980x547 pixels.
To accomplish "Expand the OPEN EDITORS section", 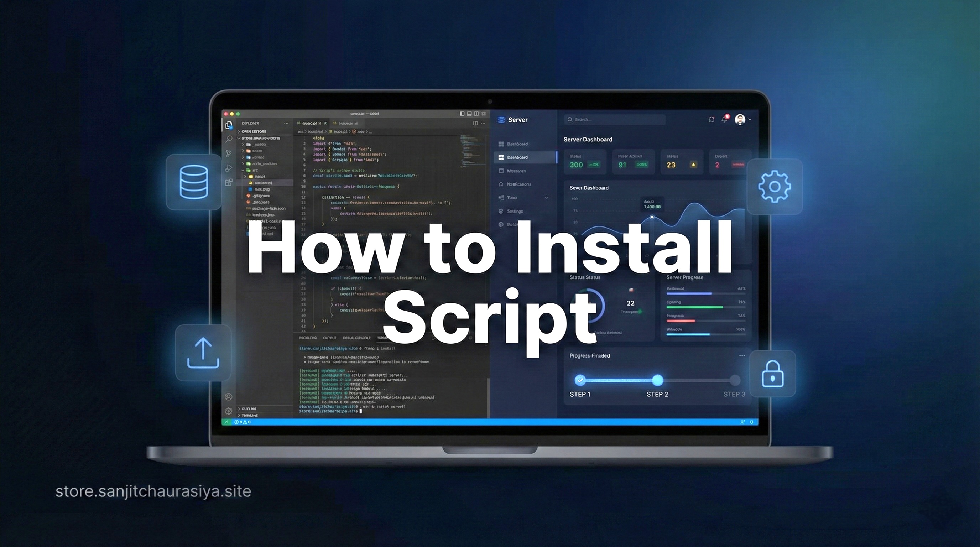I will [x=254, y=132].
